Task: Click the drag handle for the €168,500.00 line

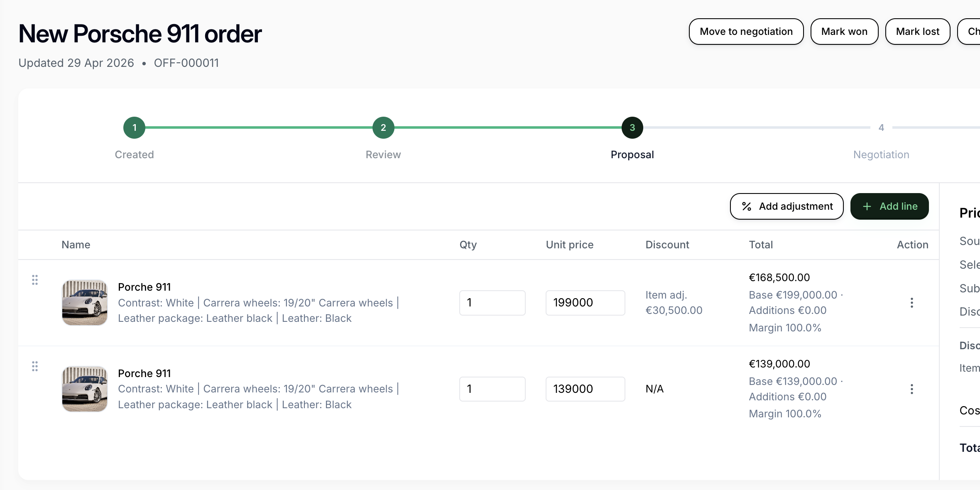Action: tap(35, 280)
